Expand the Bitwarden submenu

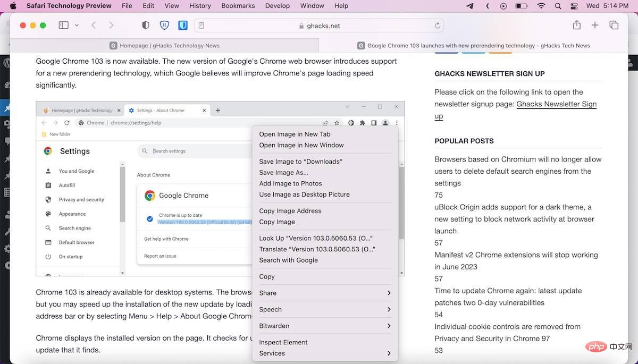pos(325,326)
